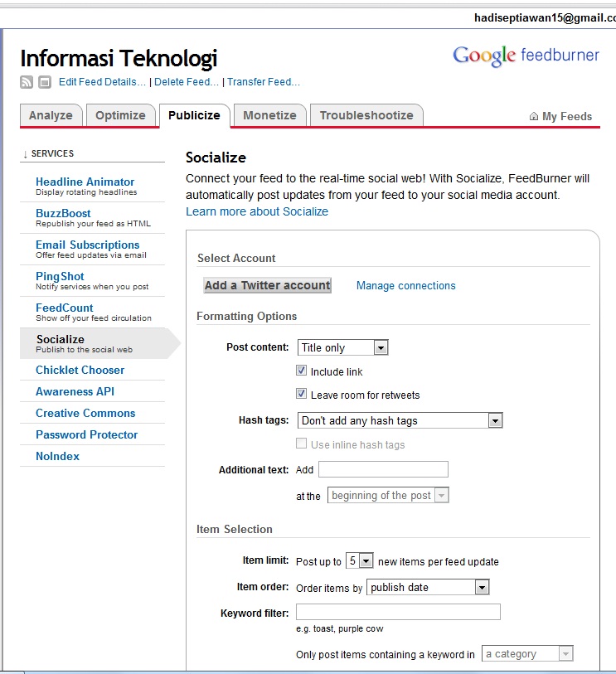Screen dimensions: 616x674
Task: Open Creative Commons service
Action: [85, 413]
